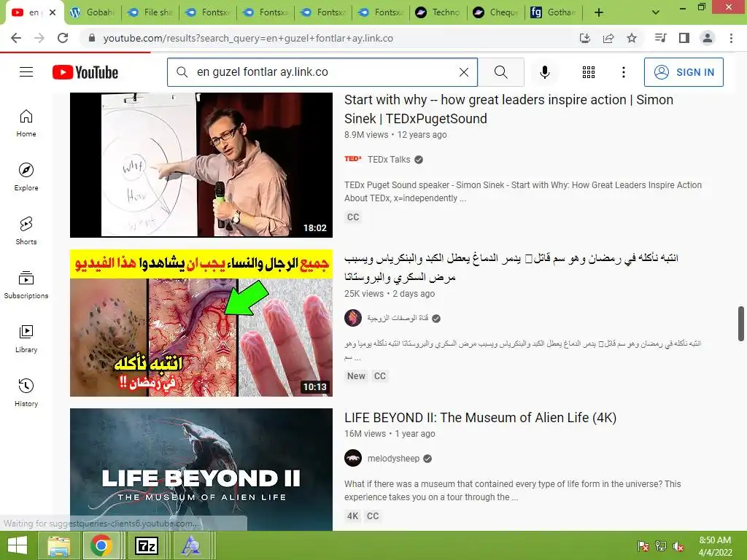Open YouTube settings three-dot menu

[x=623, y=72]
